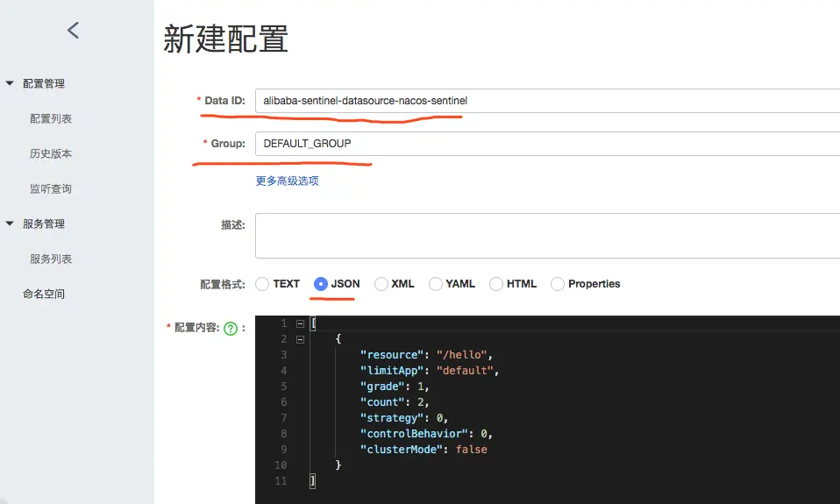
Task: Click the 更多高级选项 link
Action: click(287, 181)
